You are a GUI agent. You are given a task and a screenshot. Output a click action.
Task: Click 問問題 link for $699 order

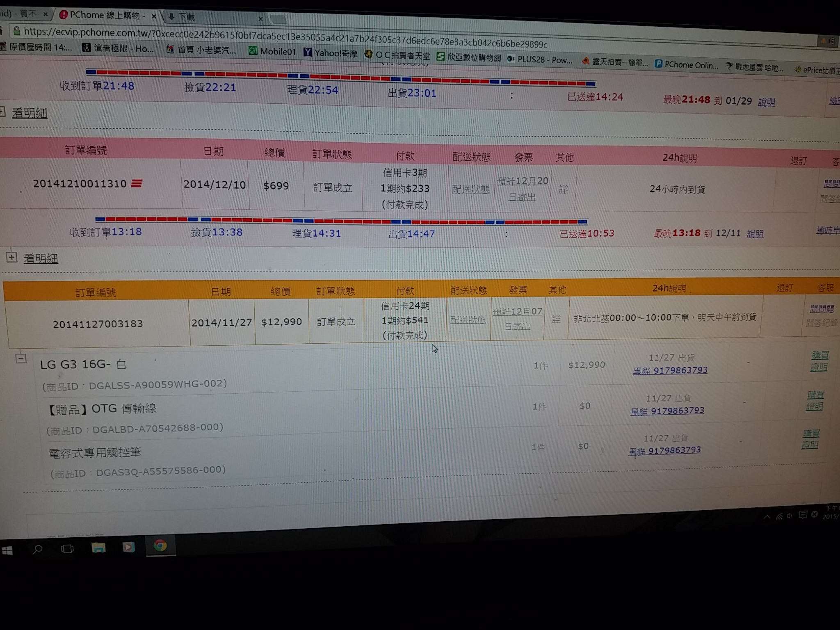[831, 183]
